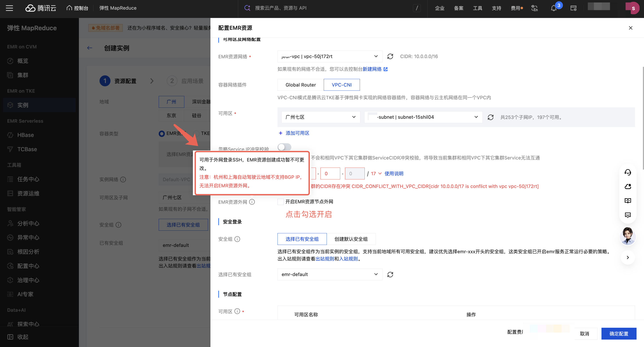Open the 控制台 home link
Image resolution: width=644 pixels, height=347 pixels.
point(77,8)
